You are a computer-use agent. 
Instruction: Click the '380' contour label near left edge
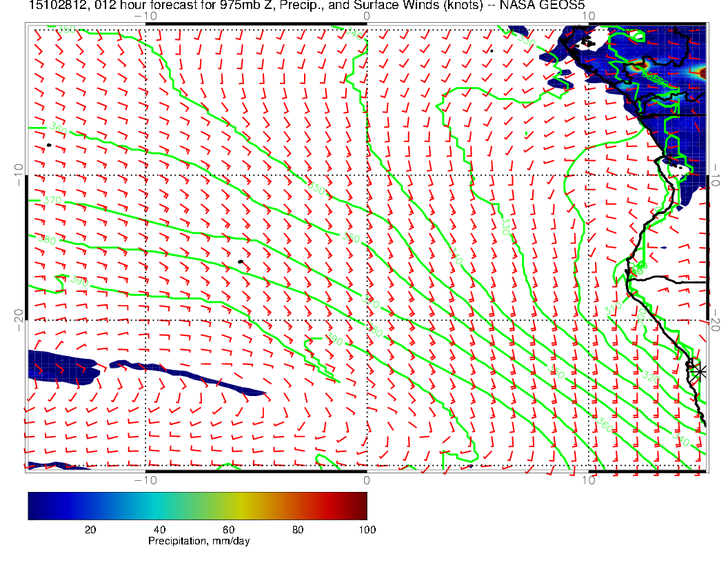pyautogui.click(x=47, y=239)
